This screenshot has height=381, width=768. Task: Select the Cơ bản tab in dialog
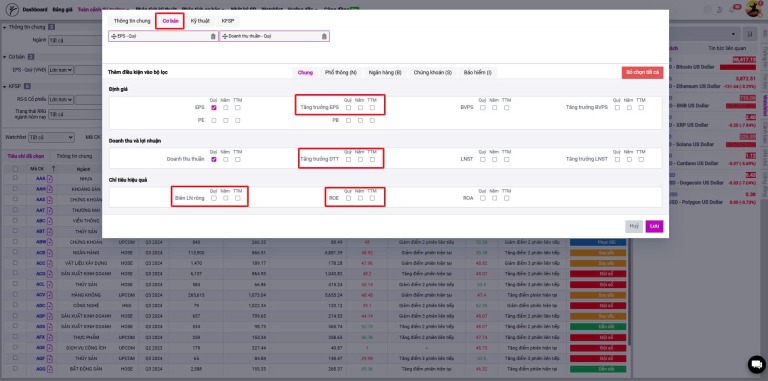(170, 21)
